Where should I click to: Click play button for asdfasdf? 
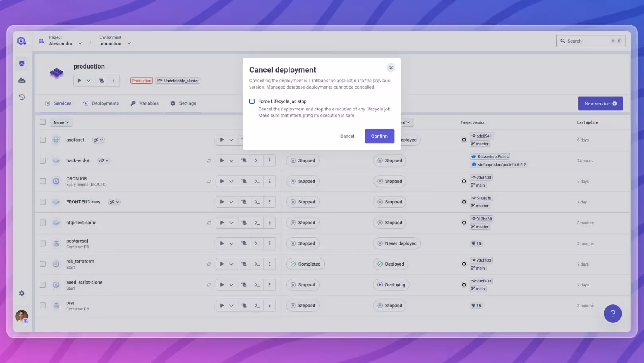(222, 140)
